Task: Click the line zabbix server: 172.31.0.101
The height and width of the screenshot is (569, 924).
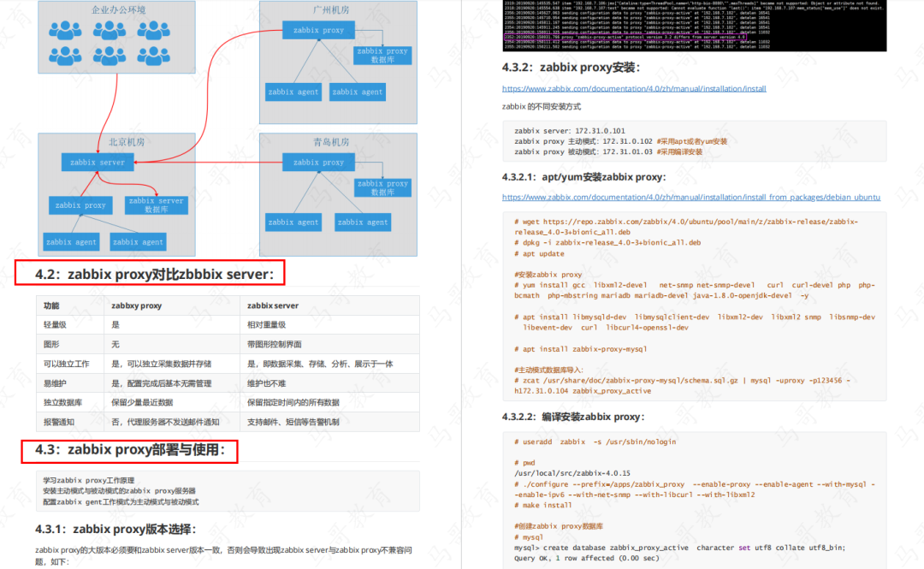Action: pos(570,131)
